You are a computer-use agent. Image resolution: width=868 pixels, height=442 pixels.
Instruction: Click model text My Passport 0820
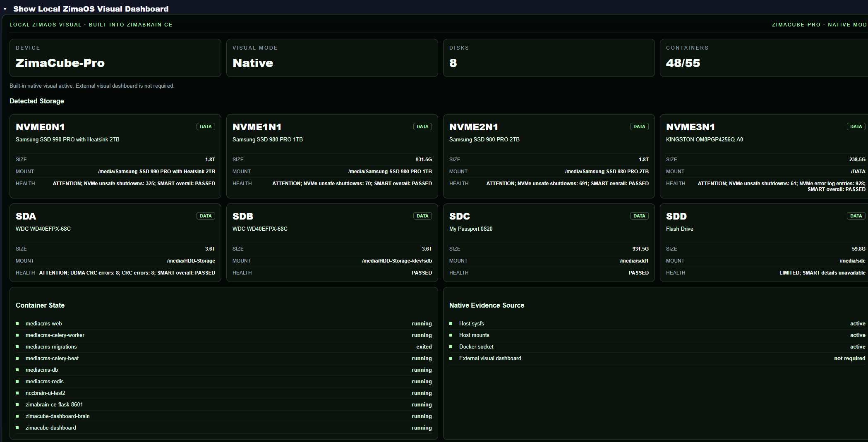click(x=471, y=229)
